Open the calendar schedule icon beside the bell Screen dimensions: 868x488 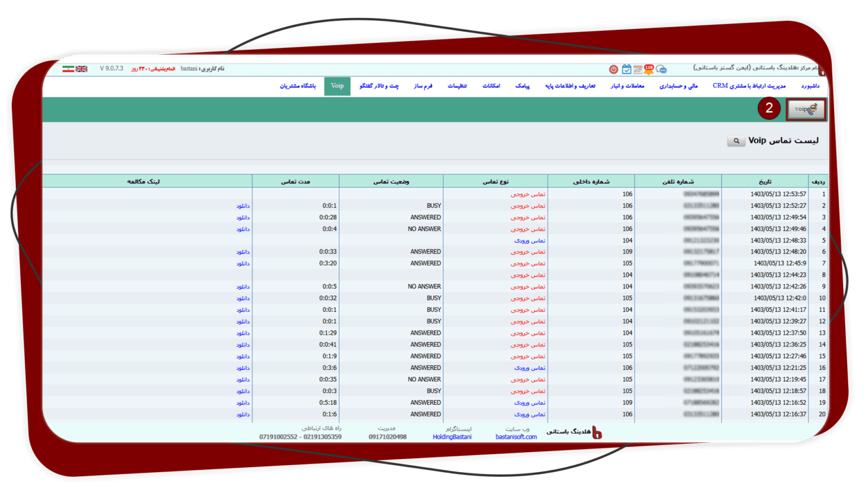637,69
